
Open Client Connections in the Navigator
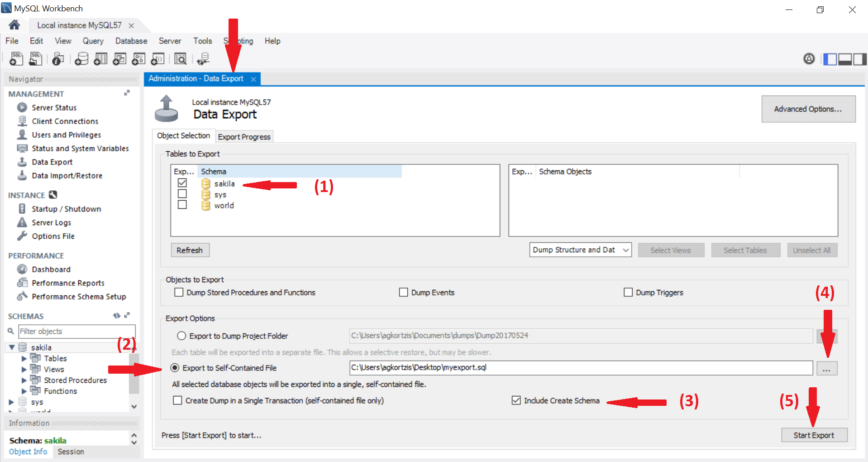[x=65, y=121]
